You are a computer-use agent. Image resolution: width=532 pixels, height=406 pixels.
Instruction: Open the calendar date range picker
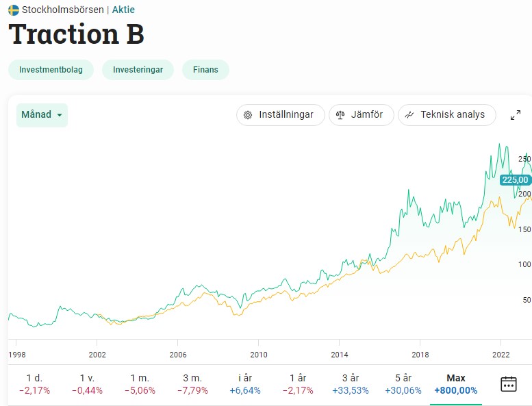pyautogui.click(x=508, y=383)
